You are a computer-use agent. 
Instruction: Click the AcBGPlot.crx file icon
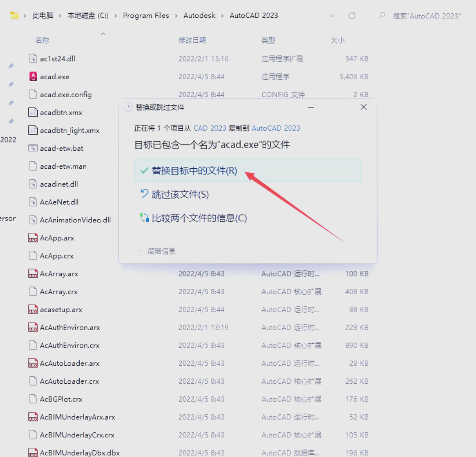pyautogui.click(x=33, y=399)
